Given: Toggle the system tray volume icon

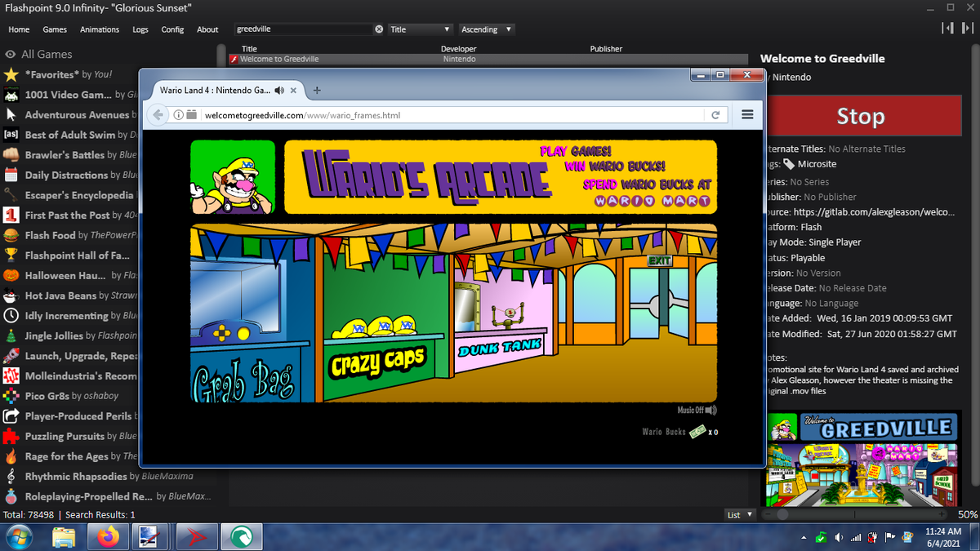Looking at the screenshot, I should [x=838, y=537].
